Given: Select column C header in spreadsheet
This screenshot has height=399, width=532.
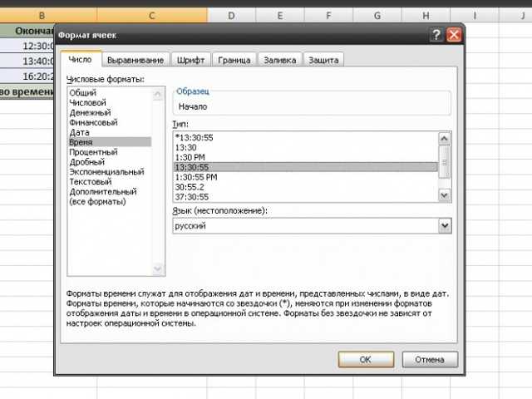Looking at the screenshot, I should tap(152, 16).
